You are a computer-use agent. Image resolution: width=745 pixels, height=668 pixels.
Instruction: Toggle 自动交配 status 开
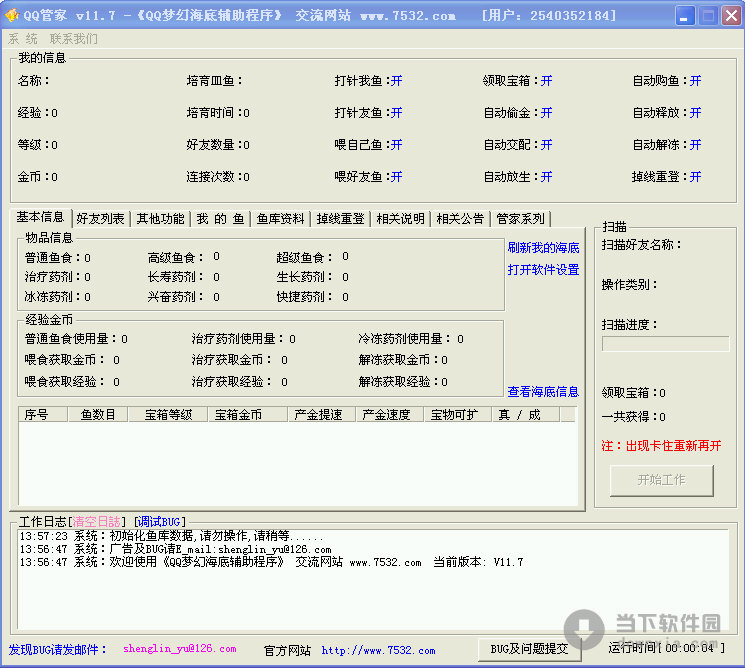click(x=546, y=144)
